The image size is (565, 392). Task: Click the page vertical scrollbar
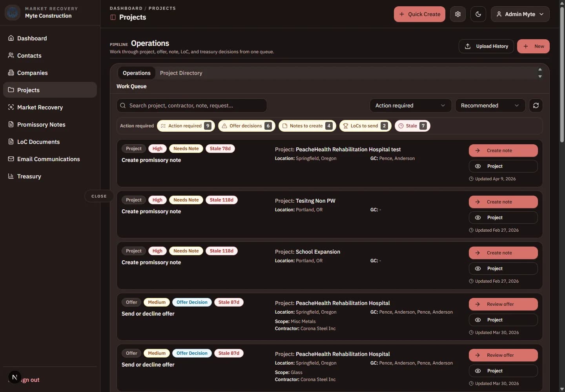pyautogui.click(x=562, y=74)
